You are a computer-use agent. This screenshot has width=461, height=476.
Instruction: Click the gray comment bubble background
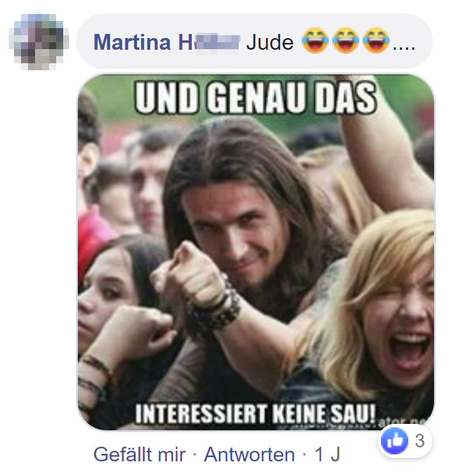pyautogui.click(x=254, y=41)
